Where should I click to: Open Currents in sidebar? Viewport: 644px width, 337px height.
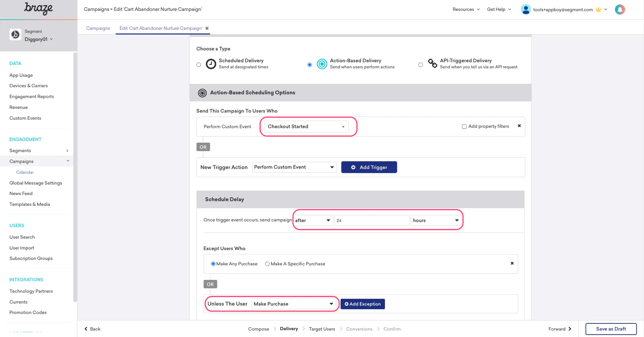(19, 302)
